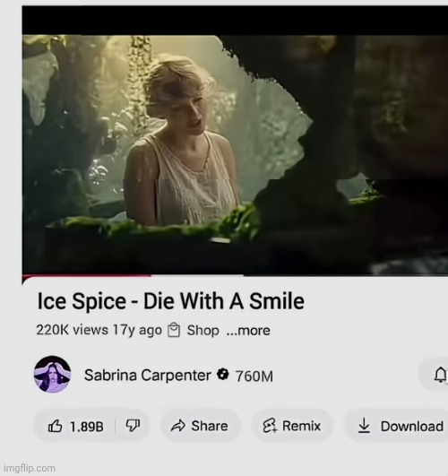Viewport: 448px width, 476px height.
Task: Click the Share arrow icon
Action: click(x=178, y=426)
